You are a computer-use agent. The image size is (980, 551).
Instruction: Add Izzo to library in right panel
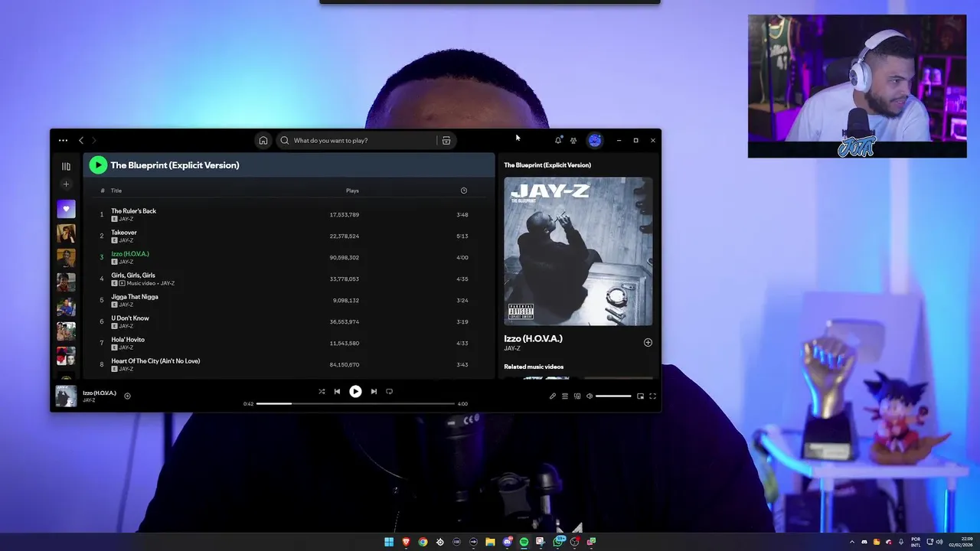click(x=648, y=343)
